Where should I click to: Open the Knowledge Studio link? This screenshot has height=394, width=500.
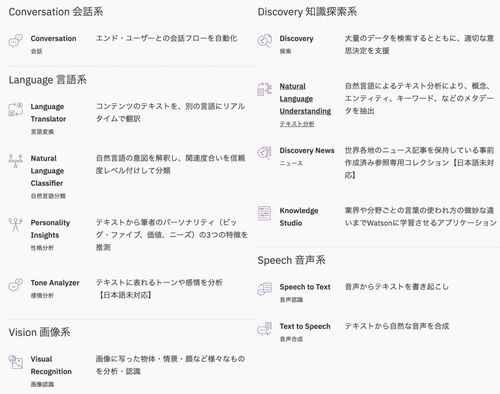pyautogui.click(x=299, y=217)
